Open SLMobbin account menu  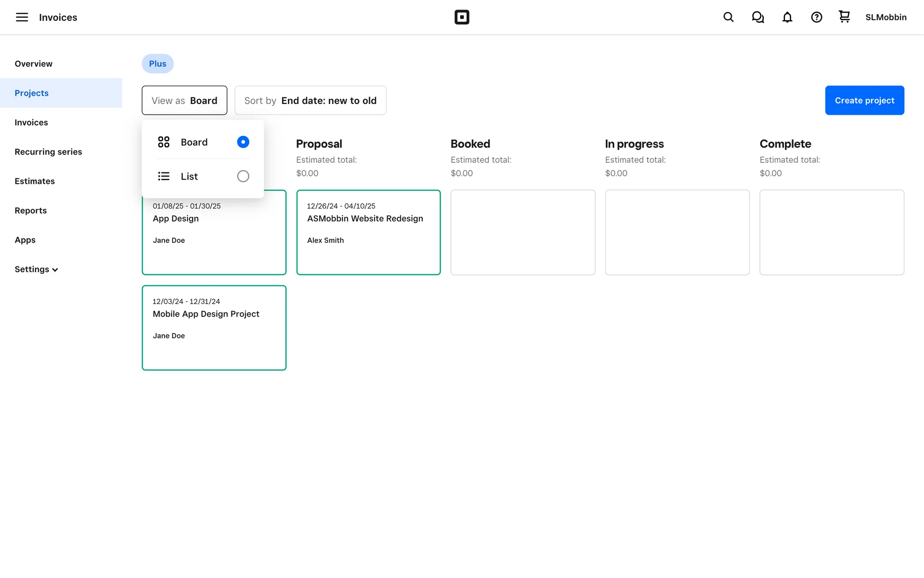(x=885, y=17)
